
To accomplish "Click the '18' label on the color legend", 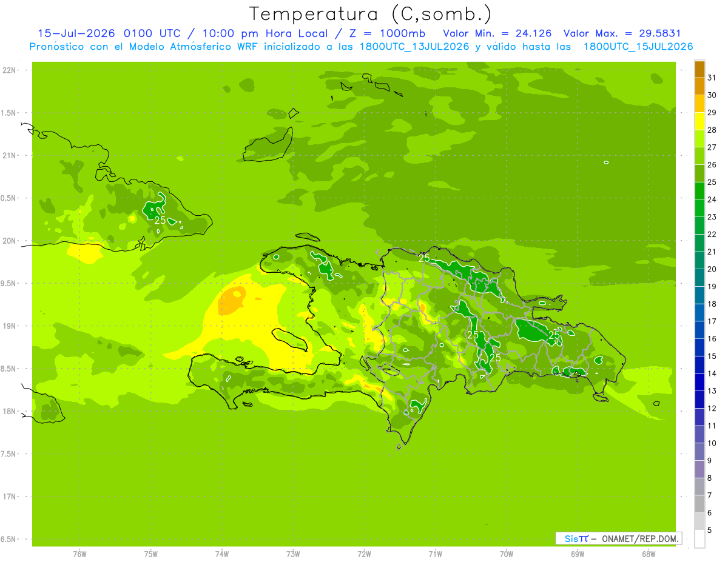I will pyautogui.click(x=712, y=304).
